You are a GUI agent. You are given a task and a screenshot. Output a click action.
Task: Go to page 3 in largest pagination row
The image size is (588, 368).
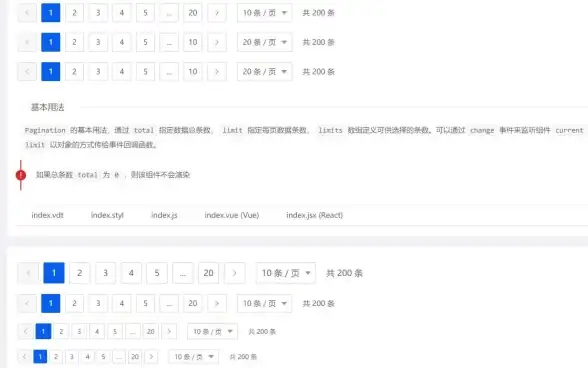tap(105, 273)
